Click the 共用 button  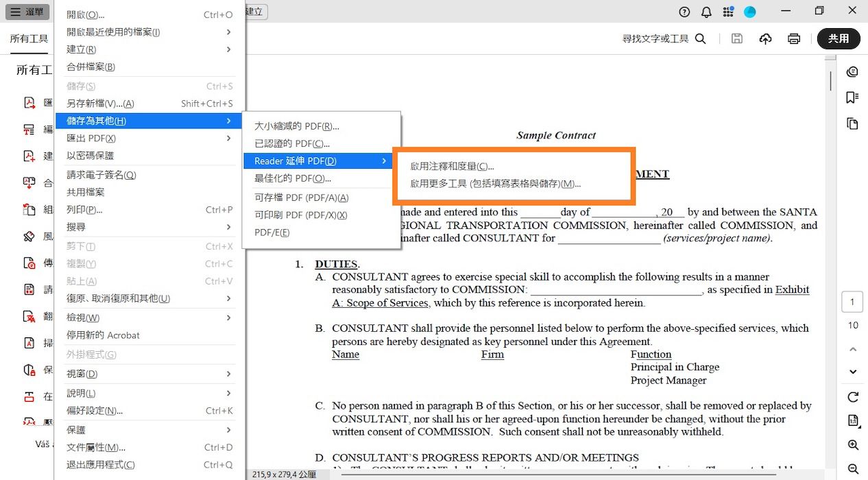[838, 38]
